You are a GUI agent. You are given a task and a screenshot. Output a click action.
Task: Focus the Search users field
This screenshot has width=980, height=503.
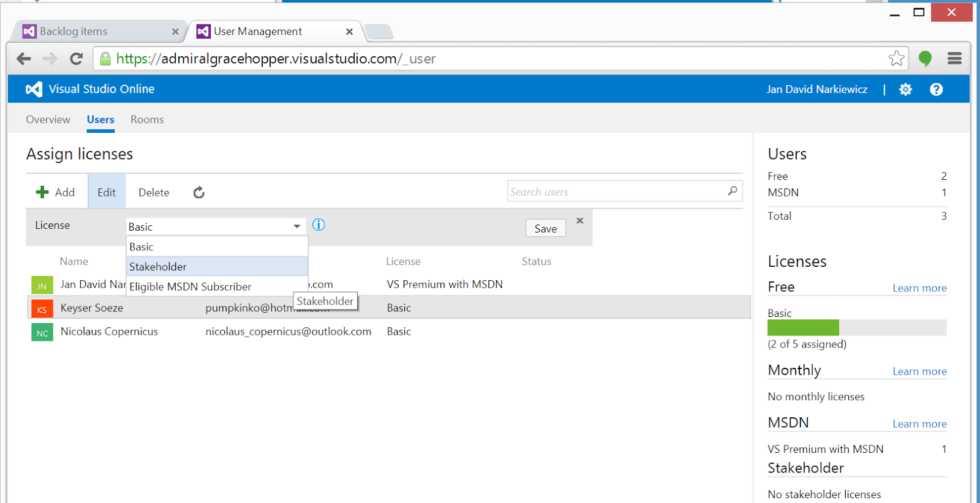pos(625,192)
